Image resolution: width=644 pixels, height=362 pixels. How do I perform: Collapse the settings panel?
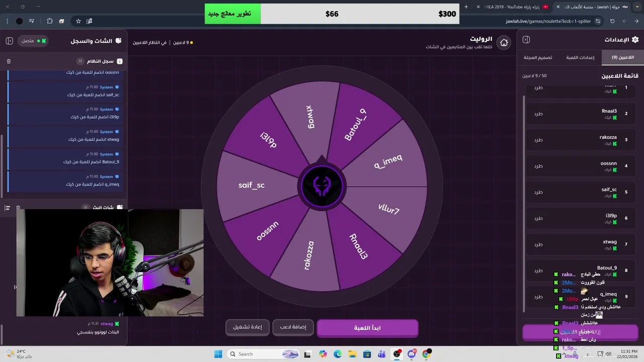pos(526,40)
